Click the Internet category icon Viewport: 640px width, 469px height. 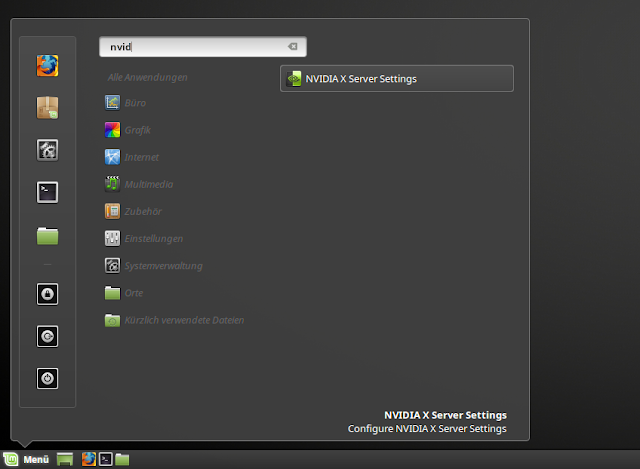[112, 157]
